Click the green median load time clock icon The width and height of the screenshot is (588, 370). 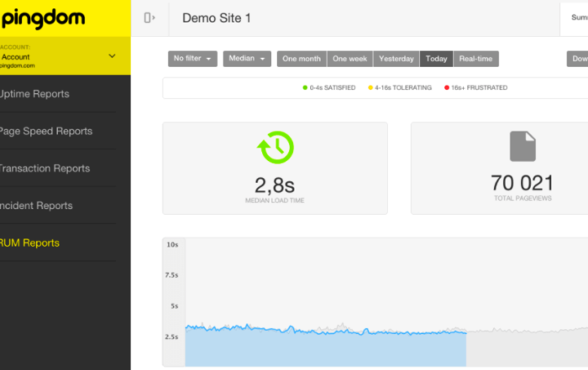point(276,147)
